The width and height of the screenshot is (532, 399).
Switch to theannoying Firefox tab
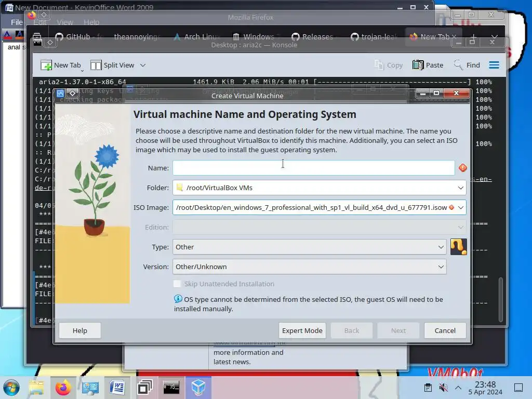[137, 37]
